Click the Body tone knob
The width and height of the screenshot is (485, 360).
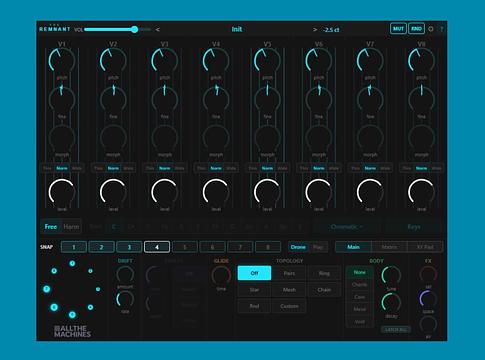coord(391,276)
